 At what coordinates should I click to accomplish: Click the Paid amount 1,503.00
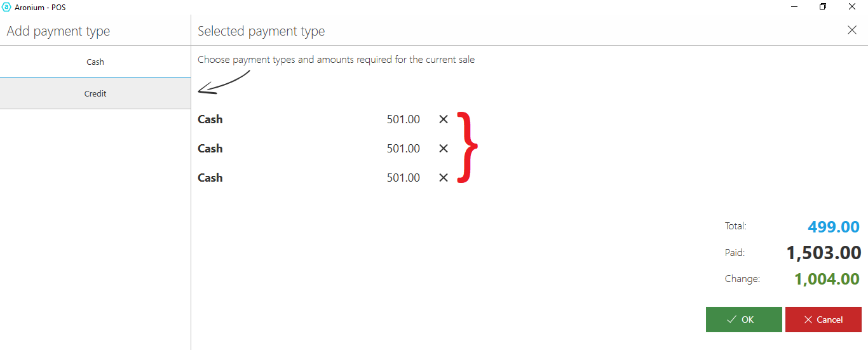tap(824, 253)
